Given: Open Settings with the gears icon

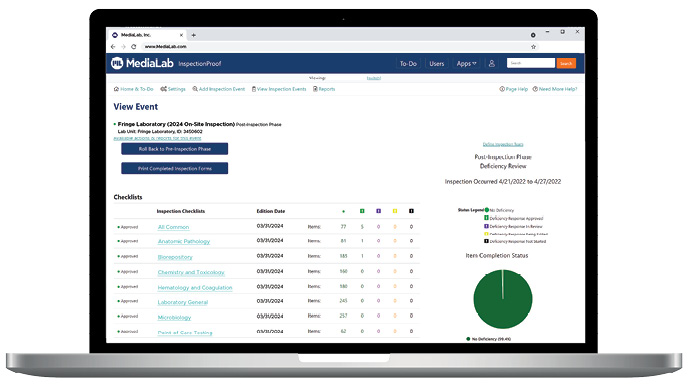Looking at the screenshot, I should [x=163, y=89].
